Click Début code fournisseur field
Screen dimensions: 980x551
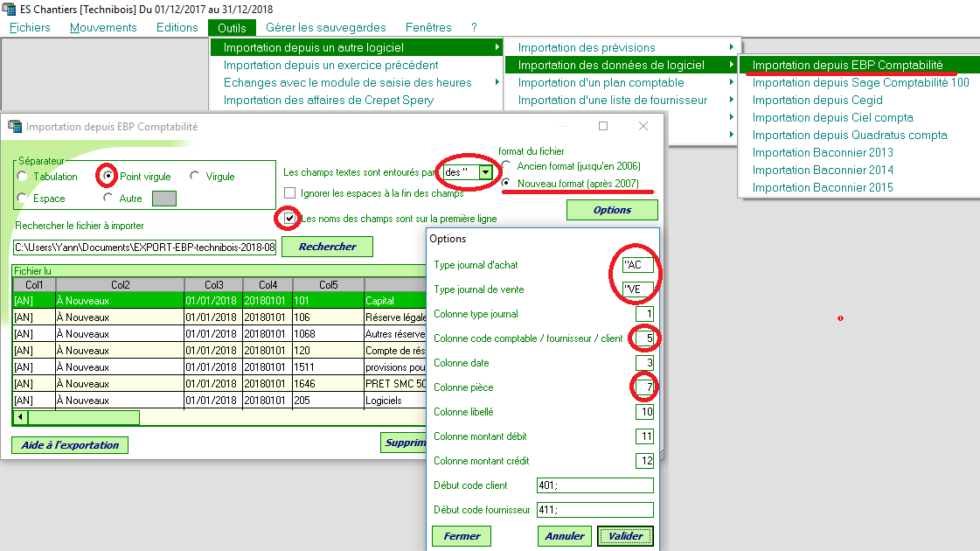point(595,510)
